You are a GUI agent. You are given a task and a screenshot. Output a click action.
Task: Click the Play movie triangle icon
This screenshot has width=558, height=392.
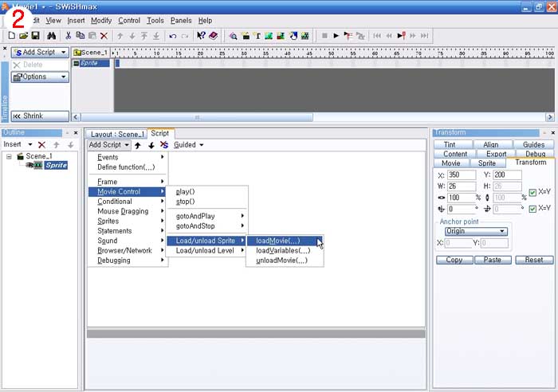coord(336,36)
